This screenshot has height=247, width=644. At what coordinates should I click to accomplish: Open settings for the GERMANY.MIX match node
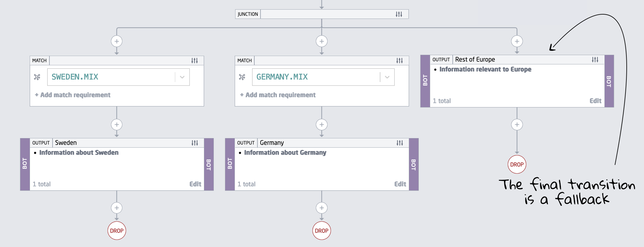[400, 61]
